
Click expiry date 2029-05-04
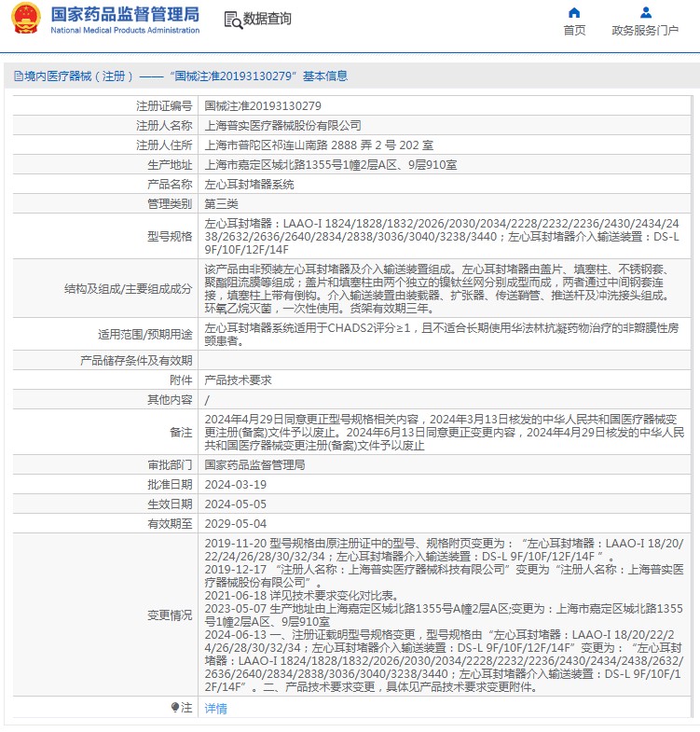tap(236, 524)
